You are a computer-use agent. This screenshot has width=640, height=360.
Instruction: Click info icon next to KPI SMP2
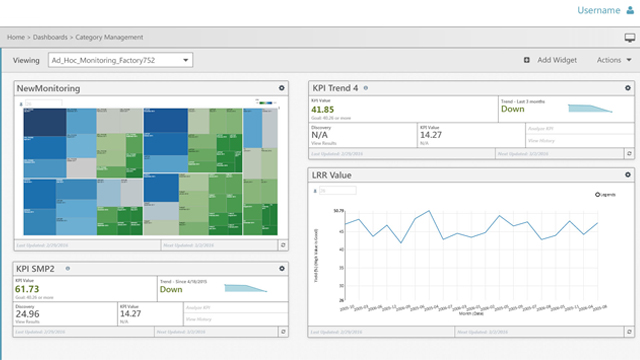click(x=68, y=268)
